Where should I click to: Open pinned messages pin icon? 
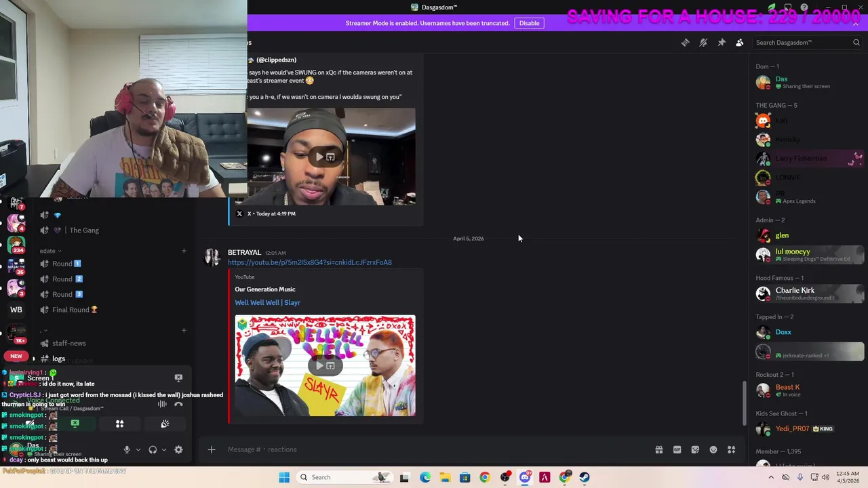(722, 43)
